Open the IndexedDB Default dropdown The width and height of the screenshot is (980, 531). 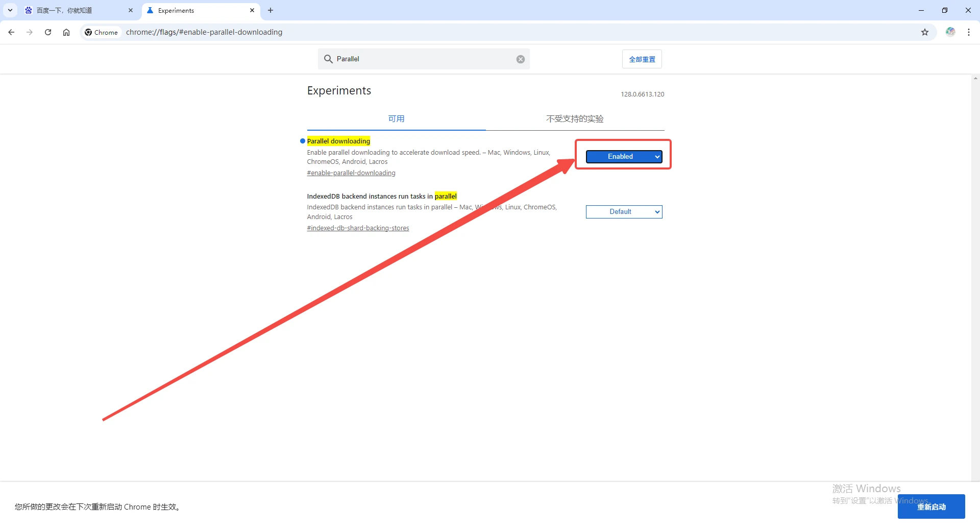pyautogui.click(x=624, y=212)
